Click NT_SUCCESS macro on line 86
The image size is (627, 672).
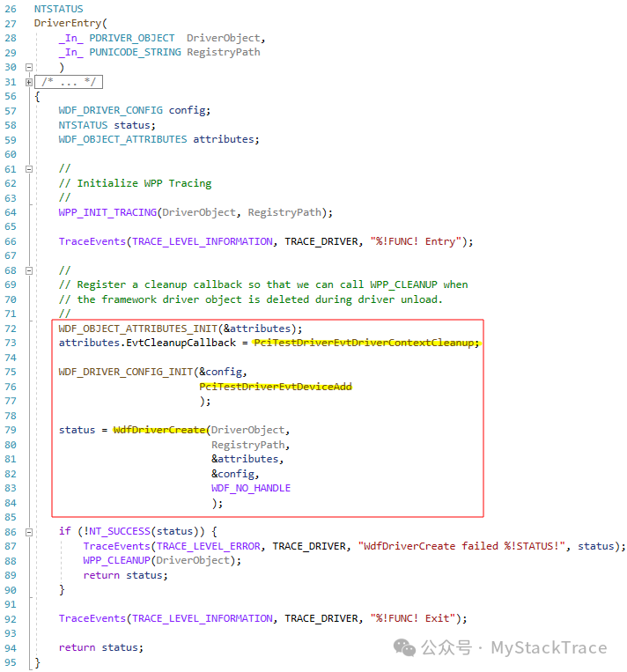(120, 532)
